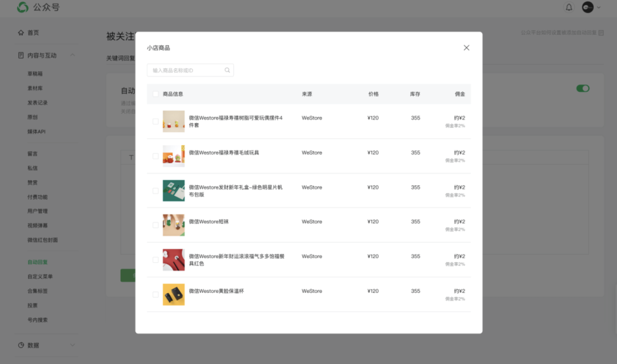Click the 库存 column header
The height and width of the screenshot is (364, 617).
pos(415,94)
